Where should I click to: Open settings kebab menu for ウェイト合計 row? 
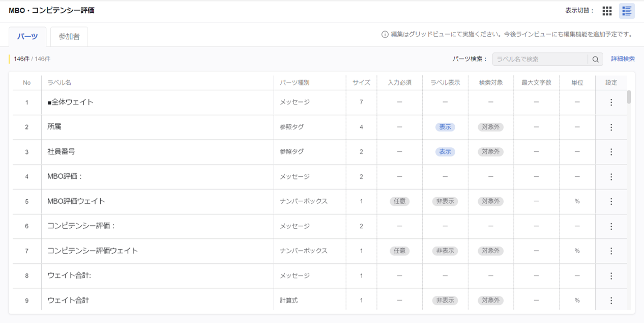tap(610, 300)
